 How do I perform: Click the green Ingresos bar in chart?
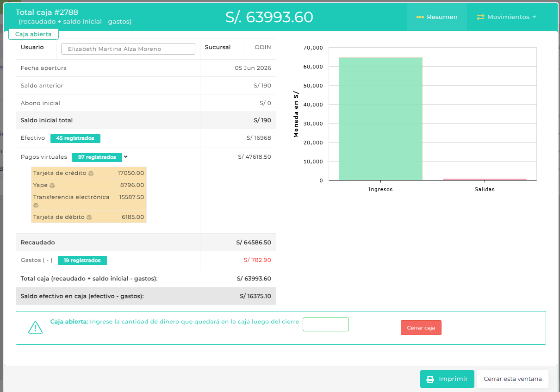[x=380, y=119]
